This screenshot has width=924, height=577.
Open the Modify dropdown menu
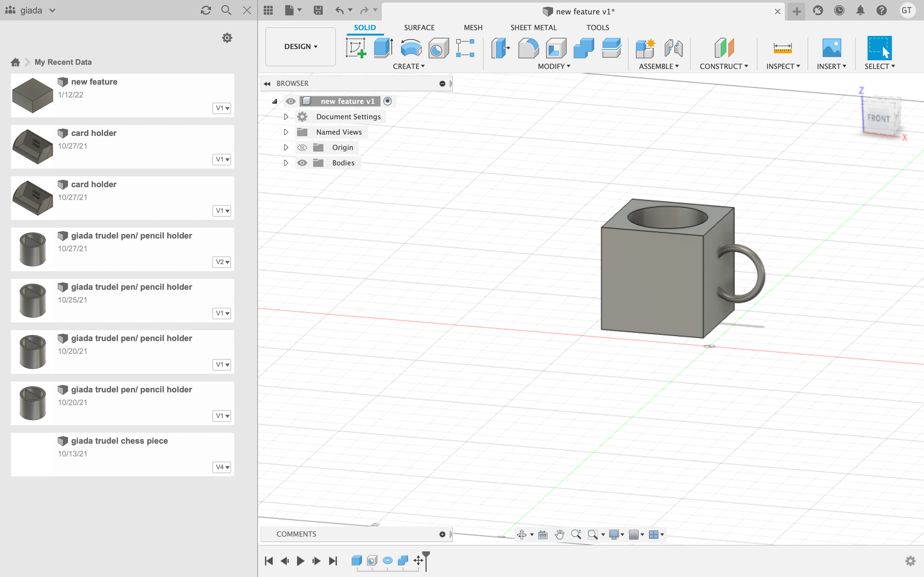[554, 66]
